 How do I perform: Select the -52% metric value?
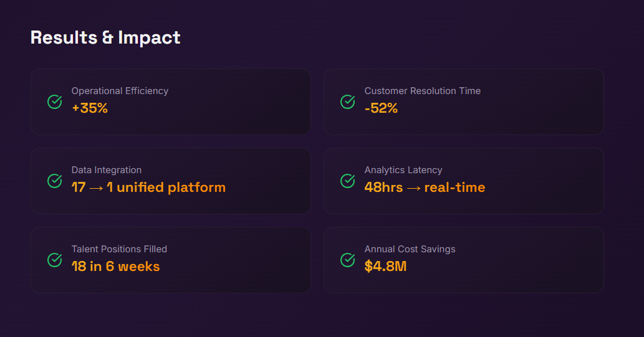coord(381,108)
